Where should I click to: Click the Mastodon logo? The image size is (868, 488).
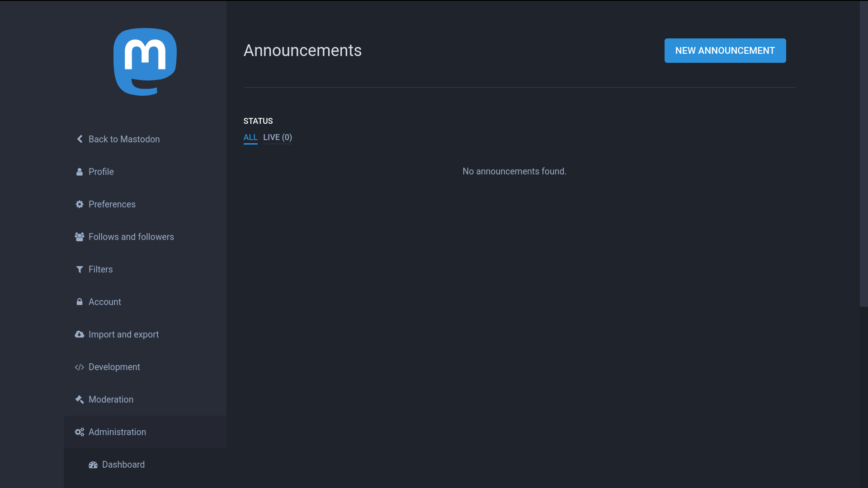coord(145,62)
